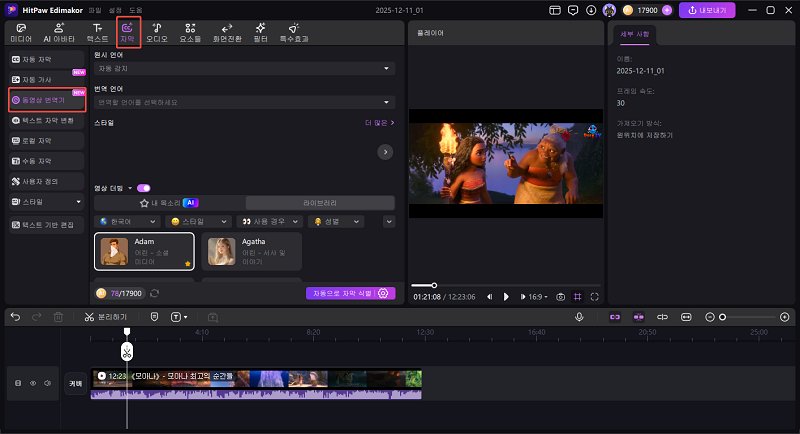This screenshot has height=434, width=800.
Task: Click the 더 많은 styles link
Action: click(x=380, y=123)
